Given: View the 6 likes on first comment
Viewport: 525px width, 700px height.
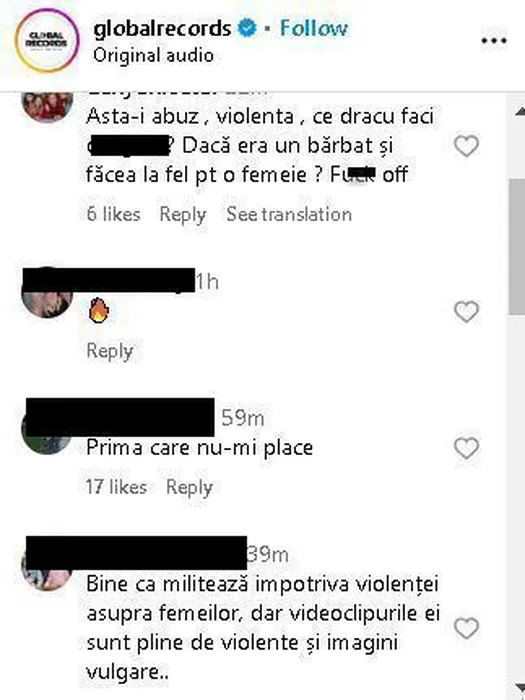Looking at the screenshot, I should coord(113,214).
